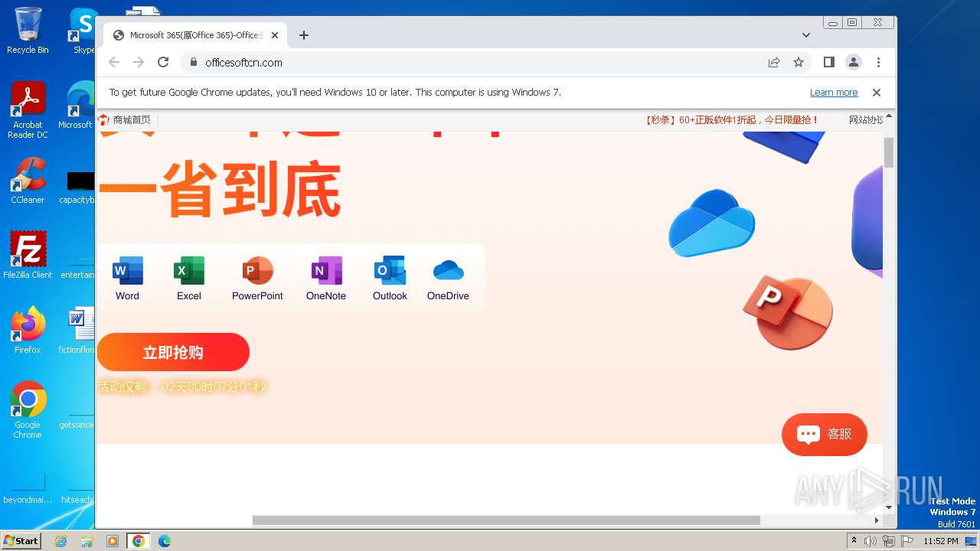Open Acrobat Reader DC desktop icon
980x551 pixels.
[28, 110]
